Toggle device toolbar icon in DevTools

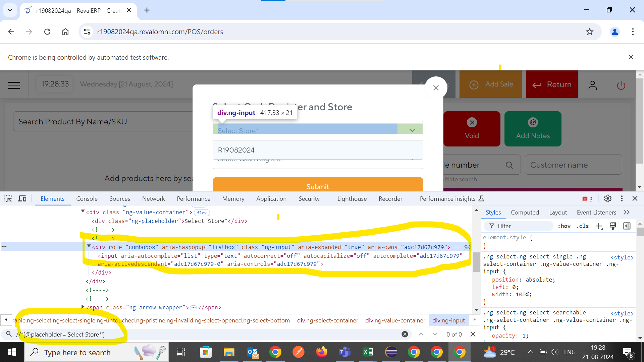point(22,199)
